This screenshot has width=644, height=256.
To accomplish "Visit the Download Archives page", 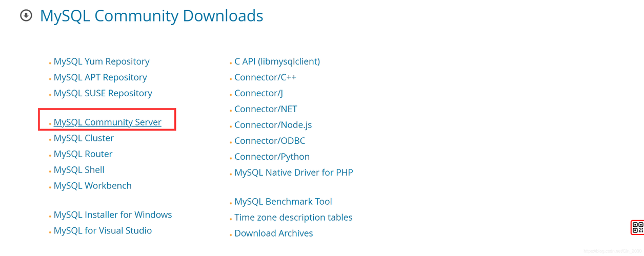I will point(273,233).
